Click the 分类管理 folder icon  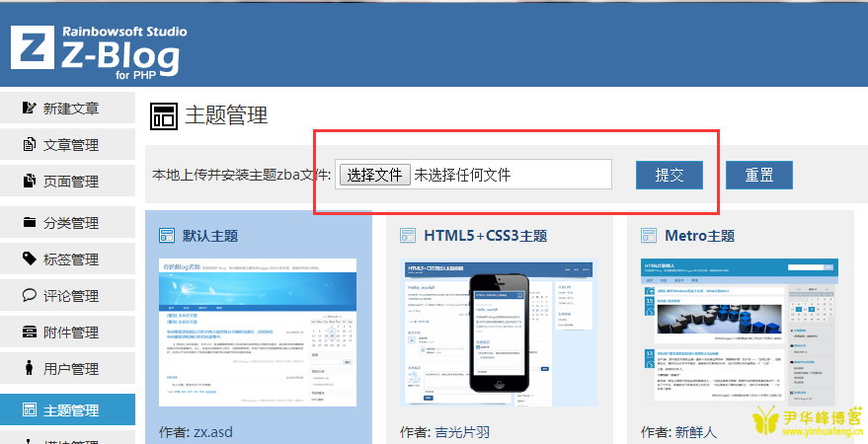point(30,222)
